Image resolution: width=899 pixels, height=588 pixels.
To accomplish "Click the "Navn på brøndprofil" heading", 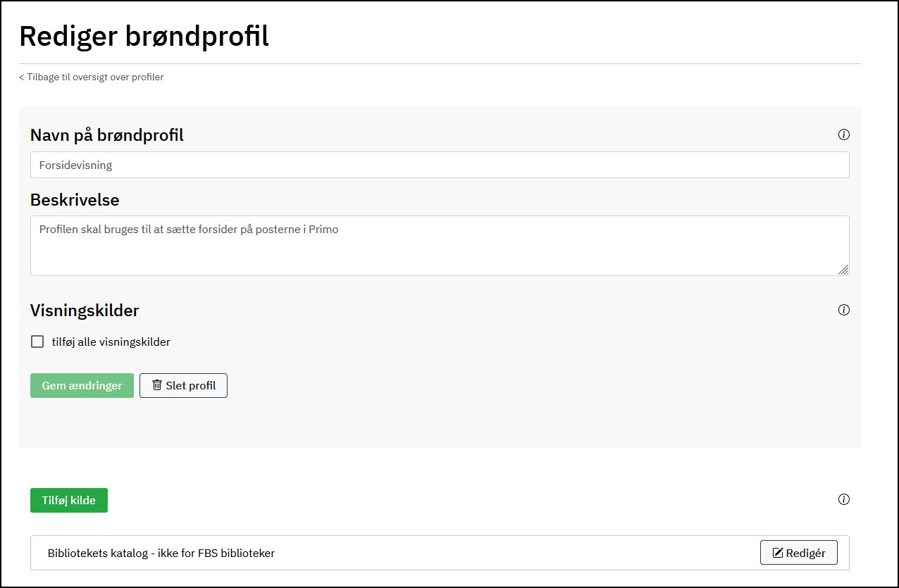I will click(x=107, y=135).
